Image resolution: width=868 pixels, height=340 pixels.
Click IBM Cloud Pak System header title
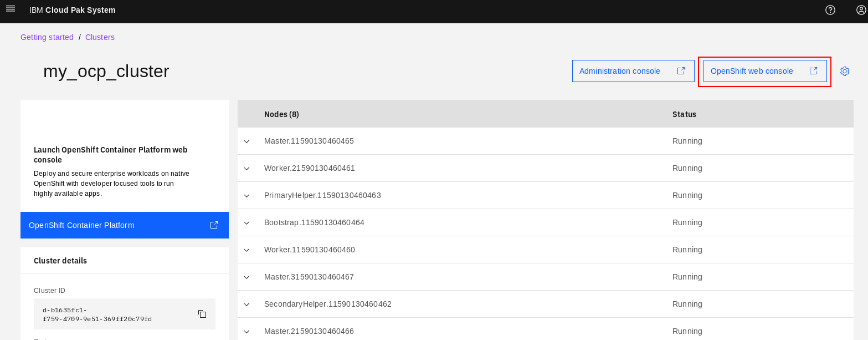click(73, 10)
